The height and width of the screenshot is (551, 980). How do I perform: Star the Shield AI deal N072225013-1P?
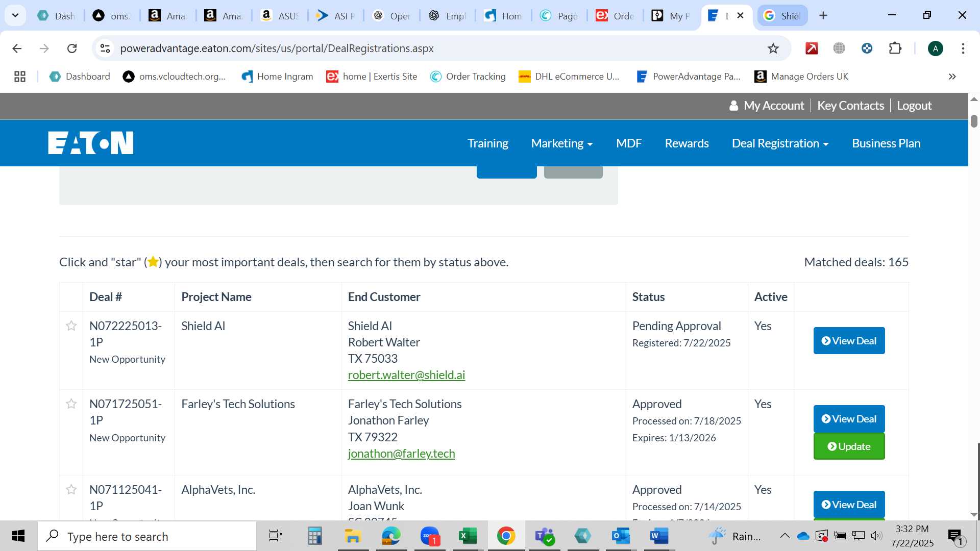point(71,325)
